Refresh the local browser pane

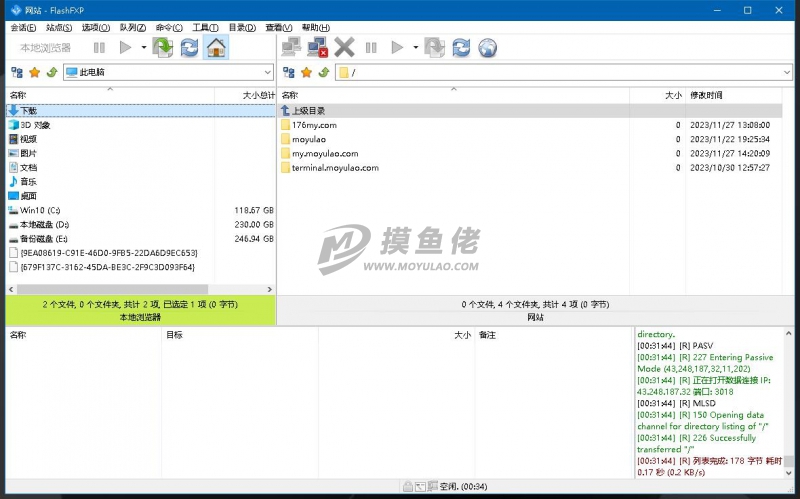tap(189, 48)
